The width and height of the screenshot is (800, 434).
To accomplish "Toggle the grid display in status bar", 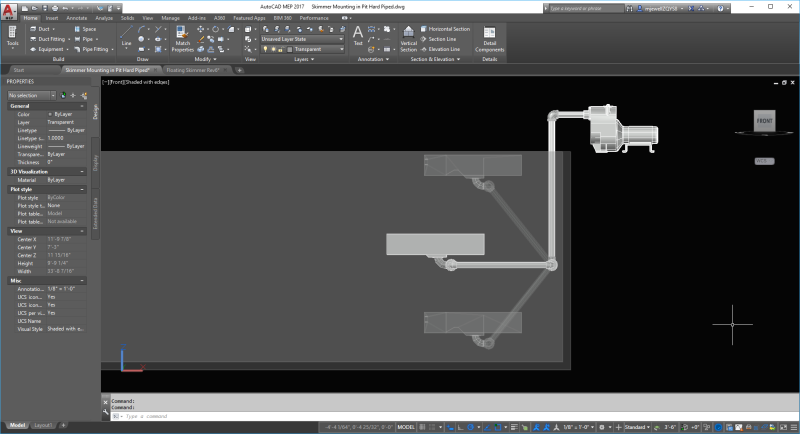I will click(x=422, y=427).
